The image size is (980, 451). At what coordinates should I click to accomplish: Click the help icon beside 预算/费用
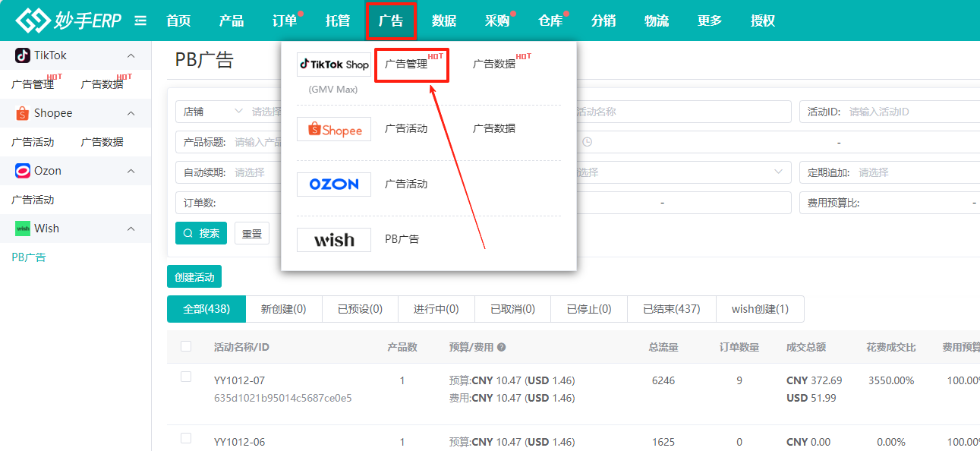[x=502, y=347]
